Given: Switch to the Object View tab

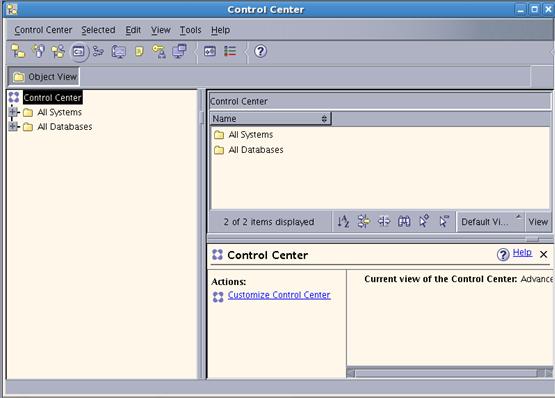Looking at the screenshot, I should click(x=44, y=77).
